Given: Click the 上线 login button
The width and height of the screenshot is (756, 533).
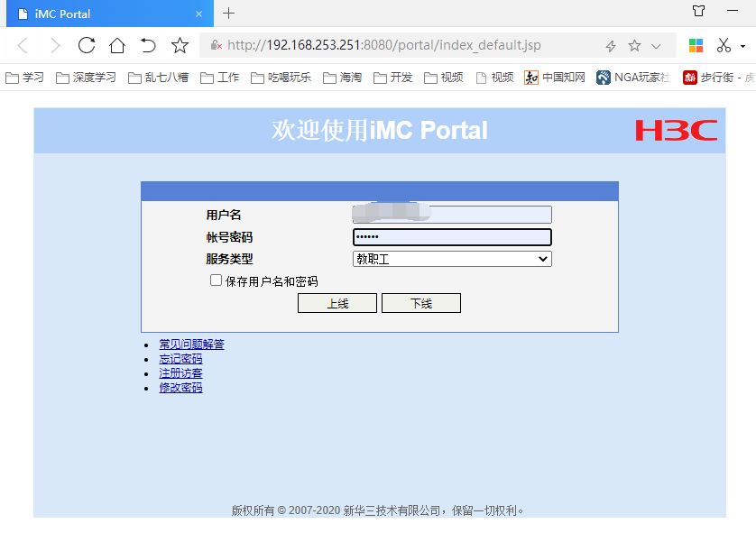Looking at the screenshot, I should (337, 303).
